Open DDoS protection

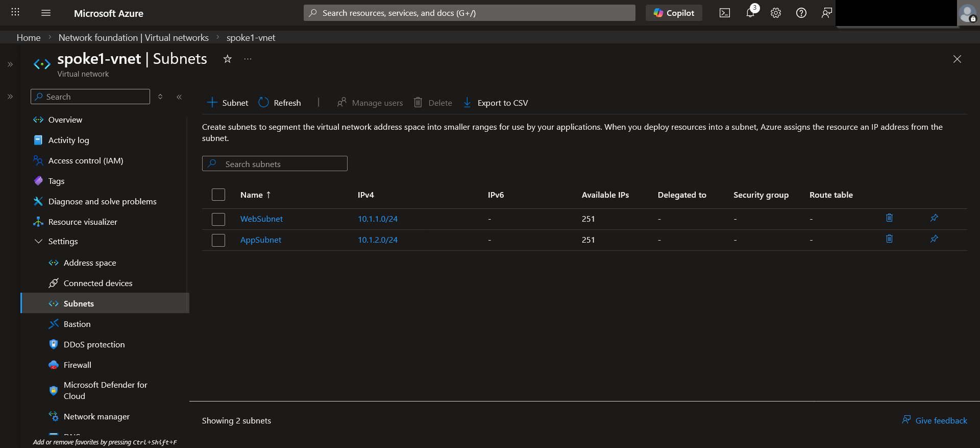pyautogui.click(x=94, y=344)
